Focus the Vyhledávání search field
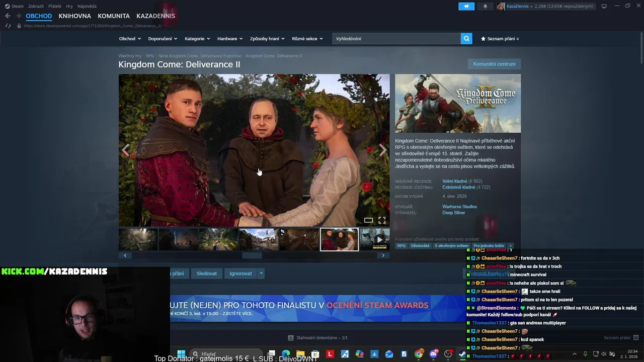Image resolution: width=644 pixels, height=362 pixels. pos(396,39)
